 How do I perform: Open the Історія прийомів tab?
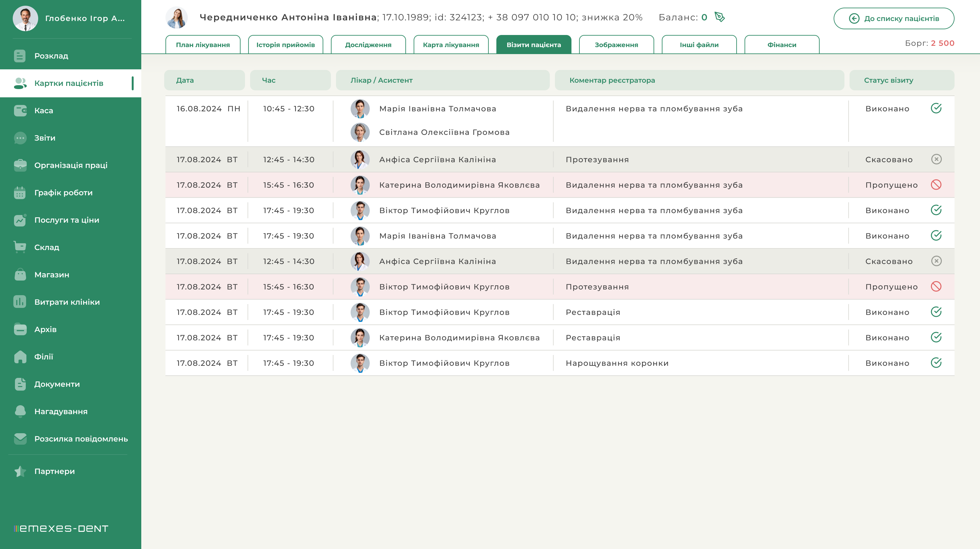point(285,45)
